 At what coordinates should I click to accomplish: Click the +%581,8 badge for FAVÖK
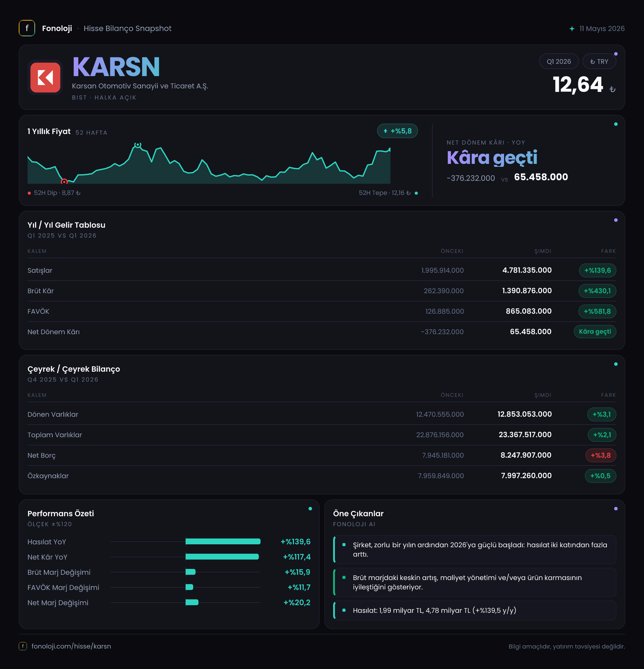pos(597,311)
